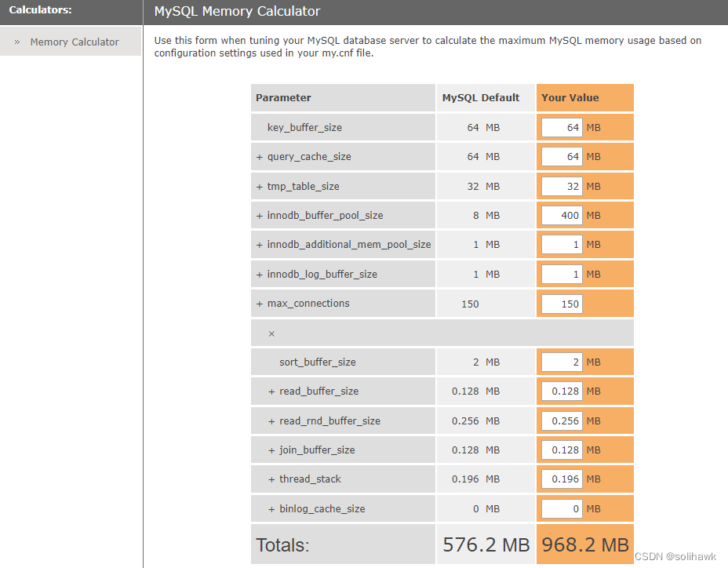
Task: Click the MySQL Default column header
Action: pos(481,98)
